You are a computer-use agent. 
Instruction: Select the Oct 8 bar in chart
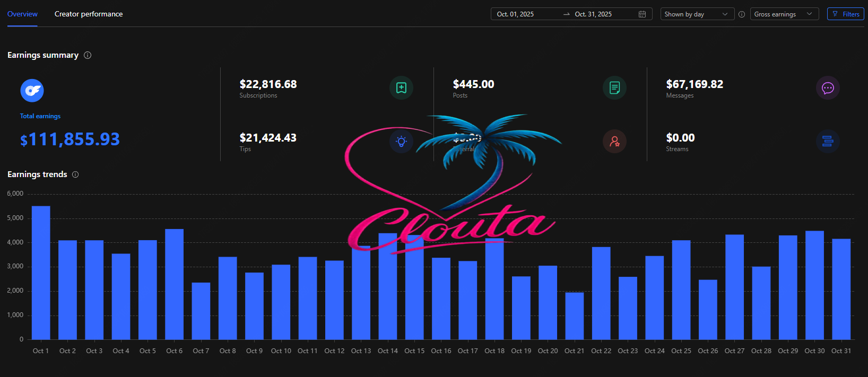pyautogui.click(x=228, y=298)
